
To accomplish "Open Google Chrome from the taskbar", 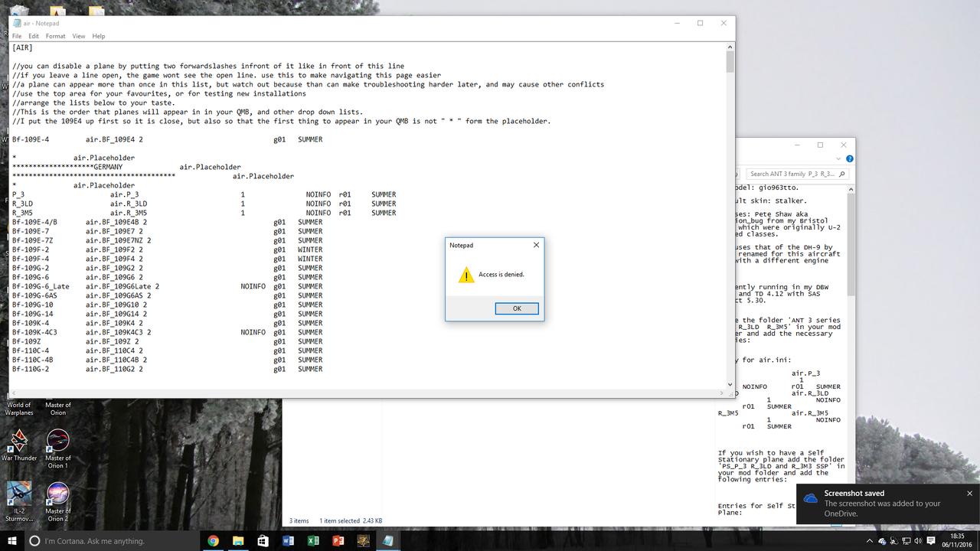I will point(213,540).
